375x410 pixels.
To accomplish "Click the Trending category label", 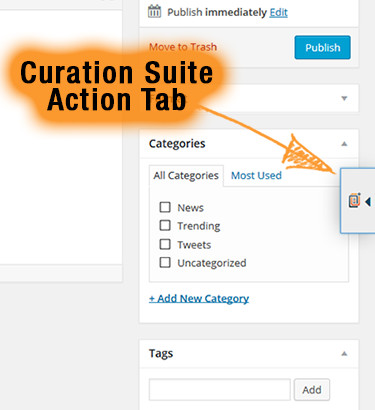I will 199,226.
